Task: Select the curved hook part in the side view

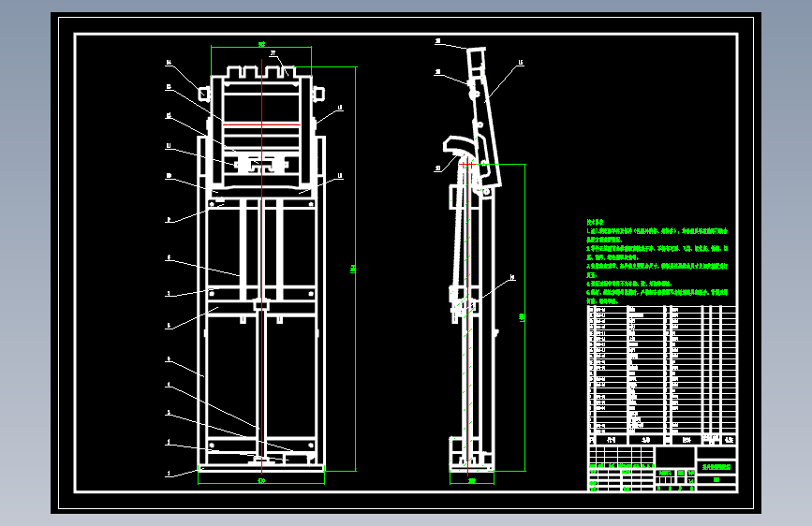Action: [458, 145]
